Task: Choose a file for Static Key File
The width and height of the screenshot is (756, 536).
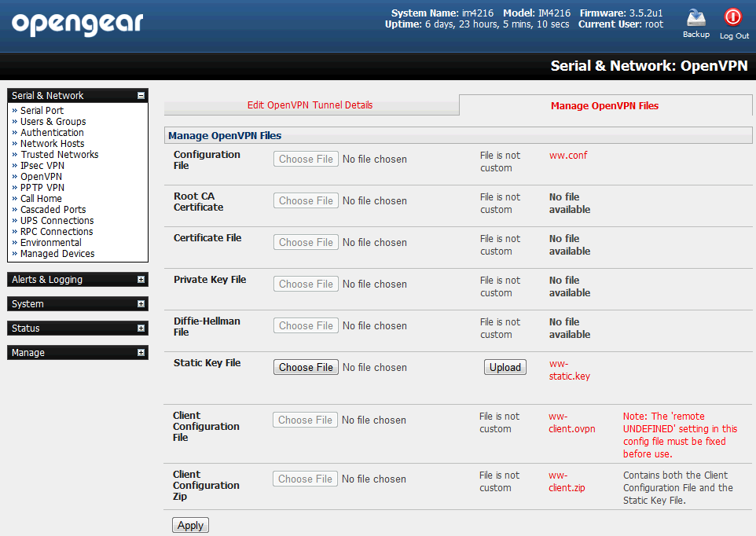Action: (x=306, y=367)
